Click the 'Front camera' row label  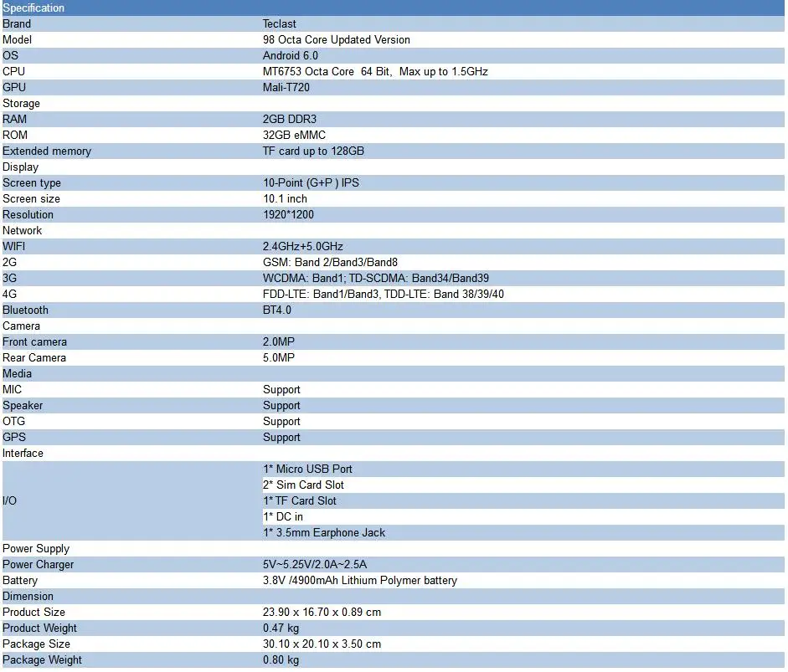34,342
